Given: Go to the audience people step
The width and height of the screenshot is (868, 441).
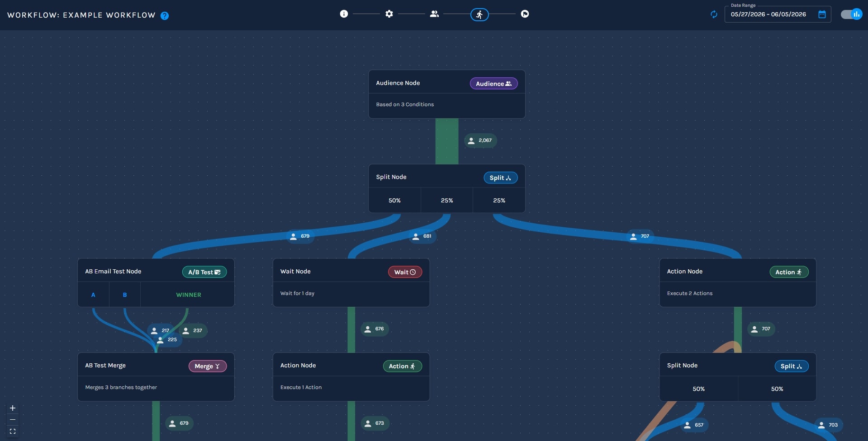Looking at the screenshot, I should 434,14.
